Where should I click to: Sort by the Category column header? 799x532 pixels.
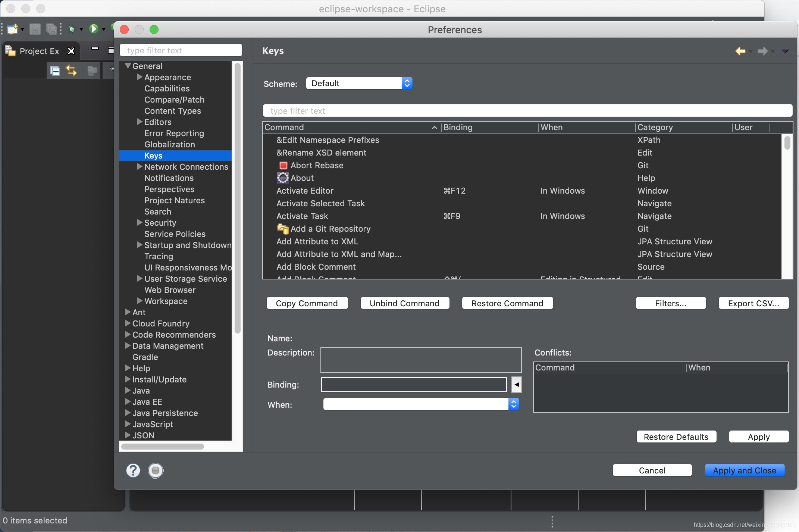tap(683, 127)
